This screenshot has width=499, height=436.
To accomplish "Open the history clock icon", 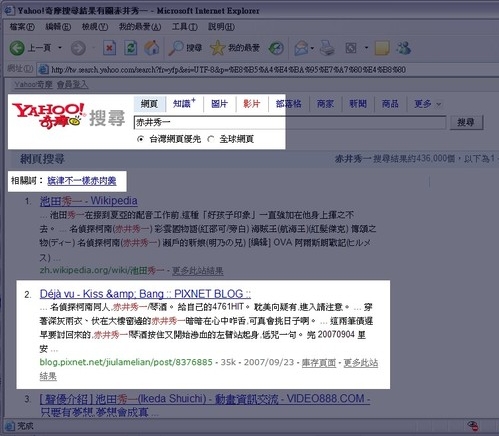I will [x=276, y=48].
